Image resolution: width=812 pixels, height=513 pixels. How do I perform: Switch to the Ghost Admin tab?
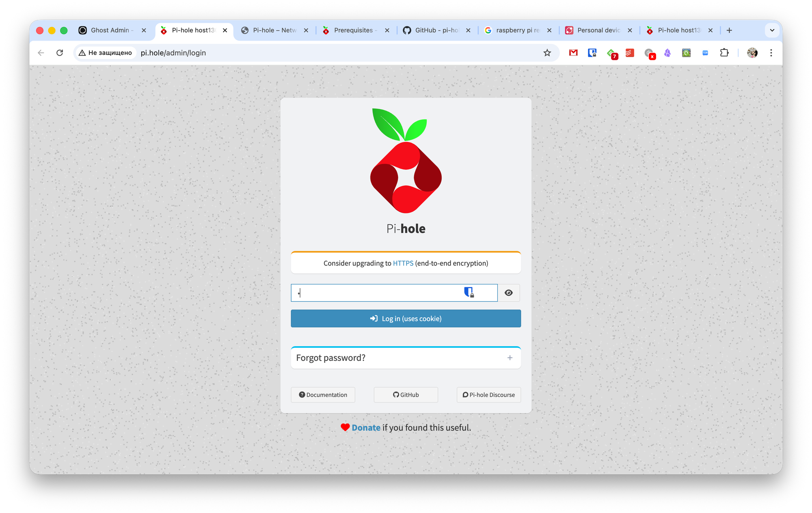(x=110, y=30)
